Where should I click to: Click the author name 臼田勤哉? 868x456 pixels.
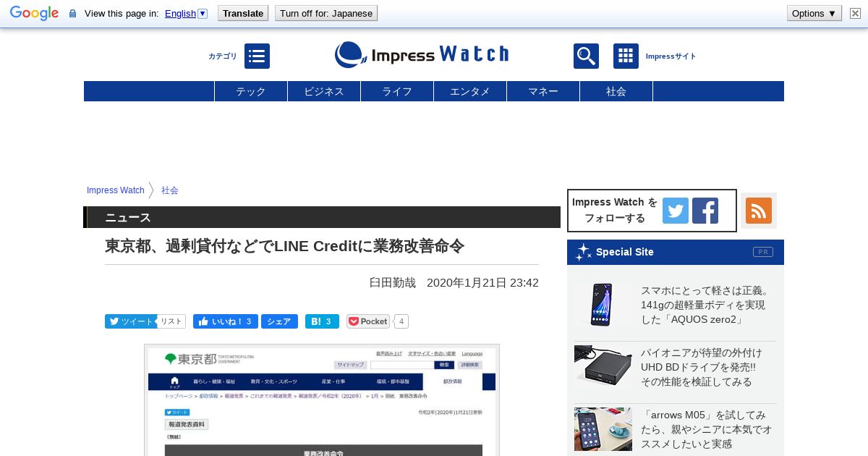coord(393,282)
